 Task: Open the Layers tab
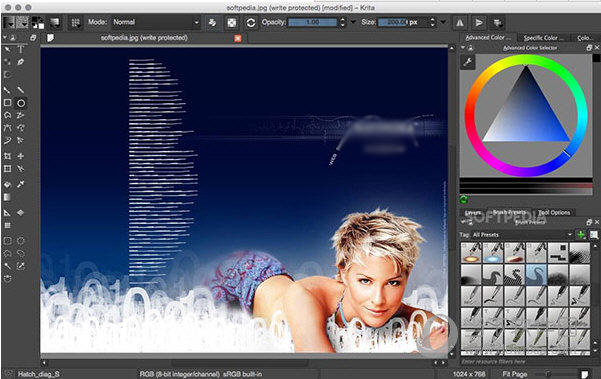[473, 212]
